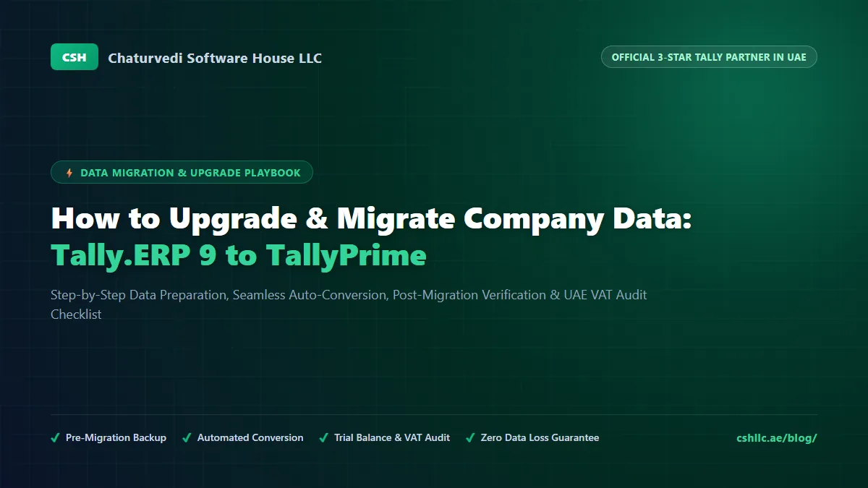Click the checkmark beside Automated Conversion

point(187,437)
